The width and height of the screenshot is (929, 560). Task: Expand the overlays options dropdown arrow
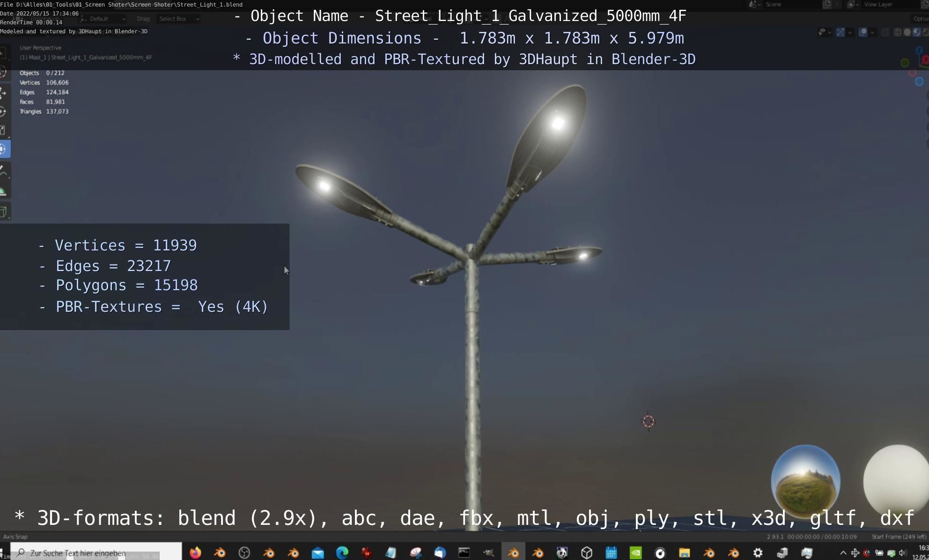[x=872, y=32]
